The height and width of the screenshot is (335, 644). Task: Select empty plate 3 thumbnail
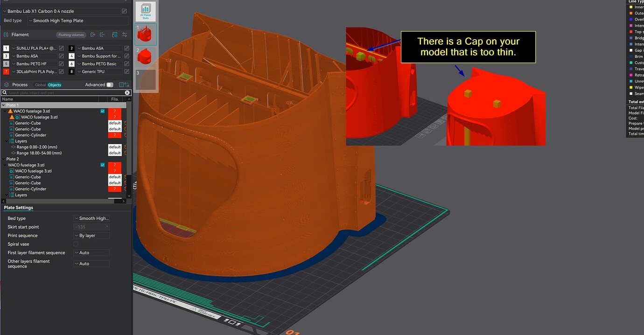tap(146, 80)
